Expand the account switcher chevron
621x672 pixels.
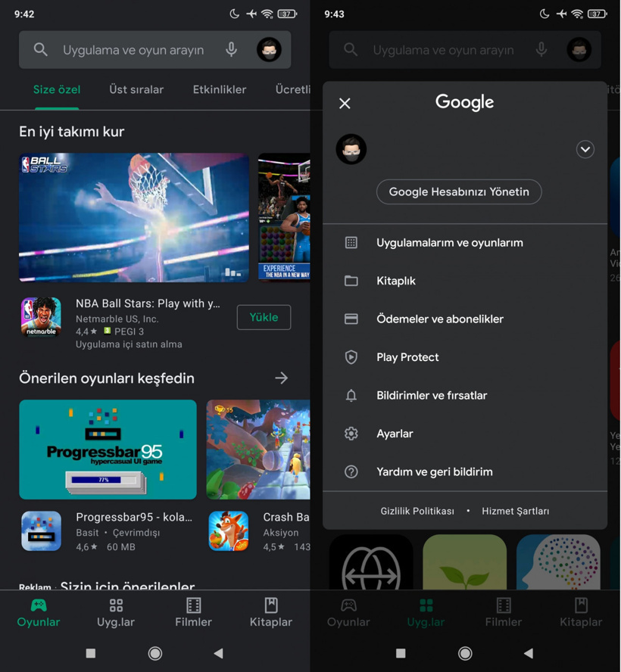pos(585,149)
